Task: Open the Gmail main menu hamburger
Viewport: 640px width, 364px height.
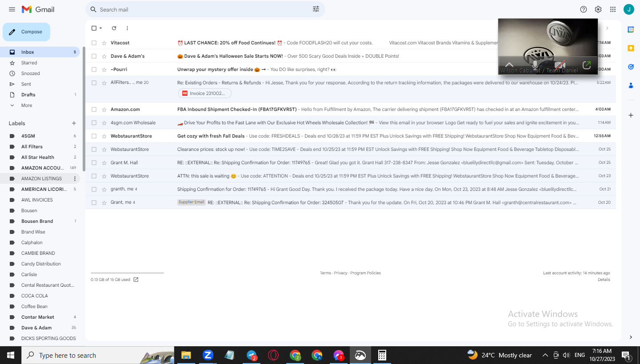Action: tap(12, 9)
